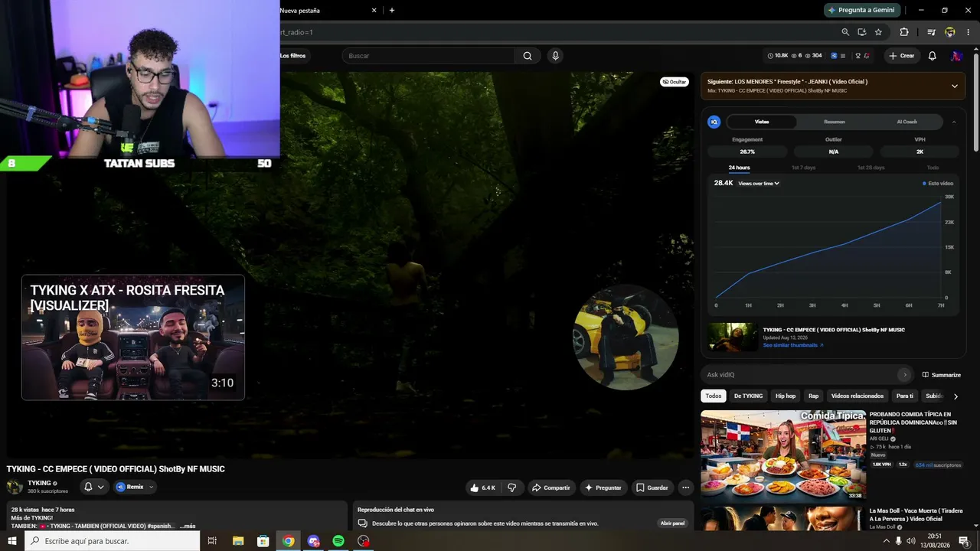This screenshot has height=551, width=980.
Task: Click the Summarize button in vidIQ
Action: 942,375
